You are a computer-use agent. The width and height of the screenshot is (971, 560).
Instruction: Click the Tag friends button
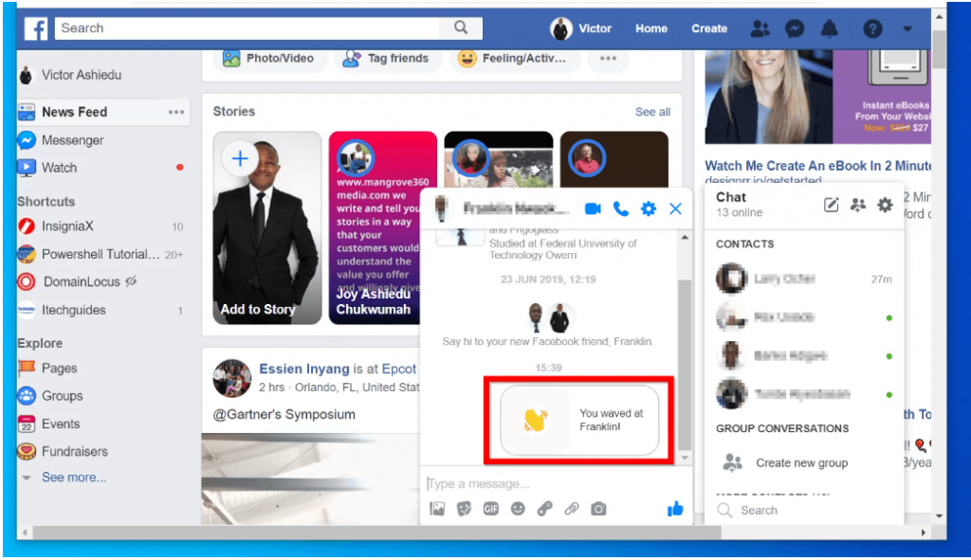(387, 58)
